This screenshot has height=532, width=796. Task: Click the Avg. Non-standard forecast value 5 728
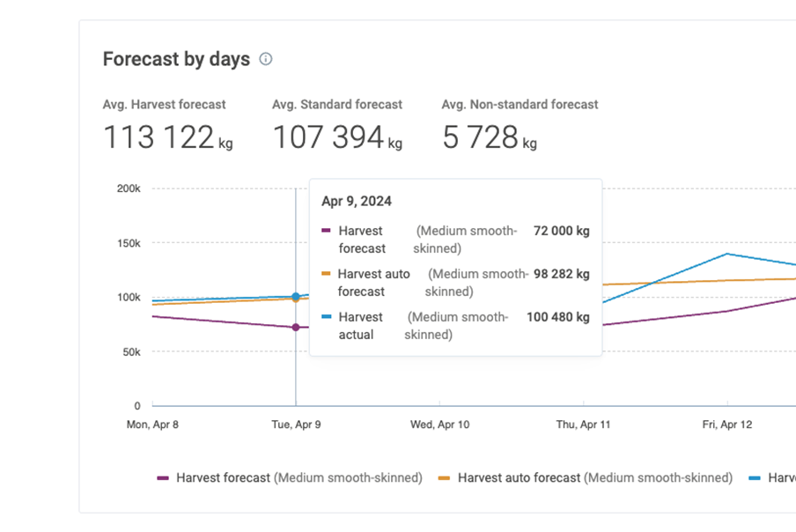pos(481,138)
